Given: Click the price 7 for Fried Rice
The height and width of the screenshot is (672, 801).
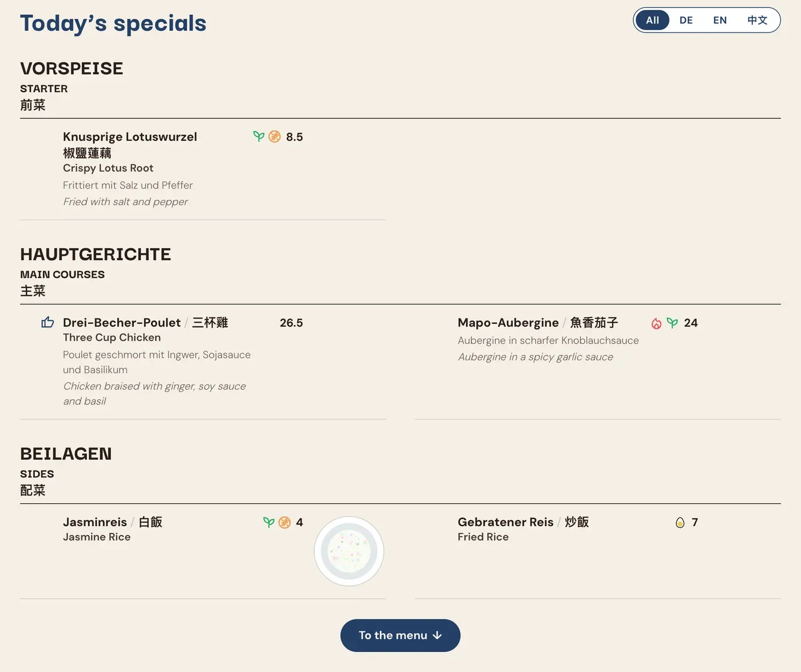Looking at the screenshot, I should tap(695, 522).
